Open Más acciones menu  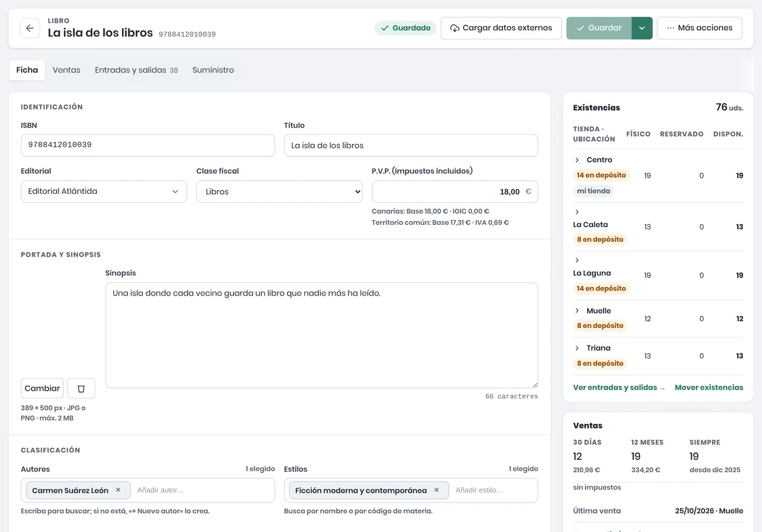699,28
